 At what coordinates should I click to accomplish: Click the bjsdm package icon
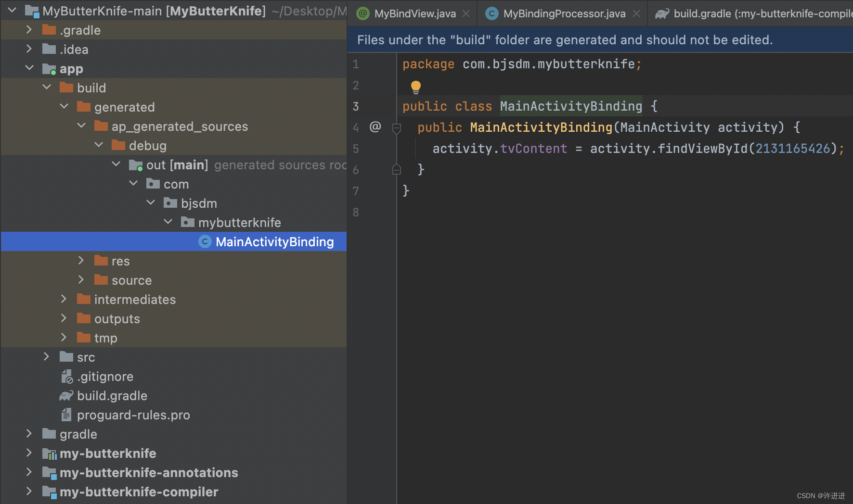click(170, 203)
